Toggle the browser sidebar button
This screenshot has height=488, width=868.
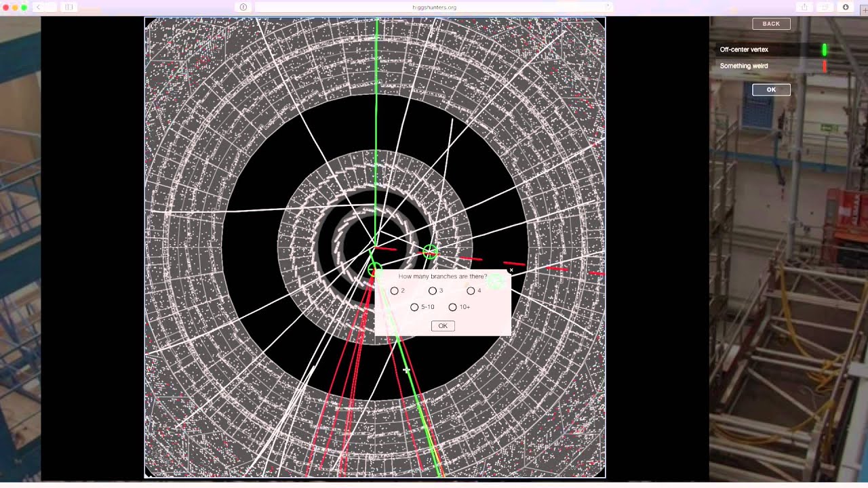[x=68, y=7]
